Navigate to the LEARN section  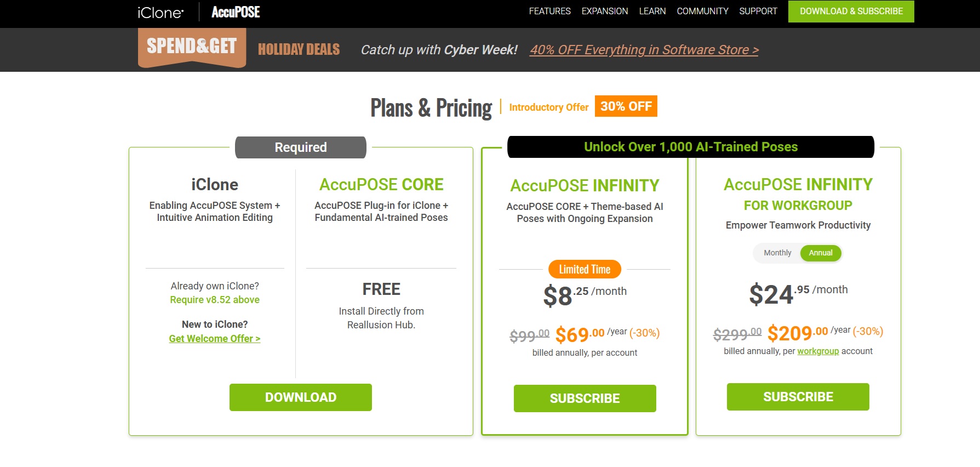[x=652, y=11]
